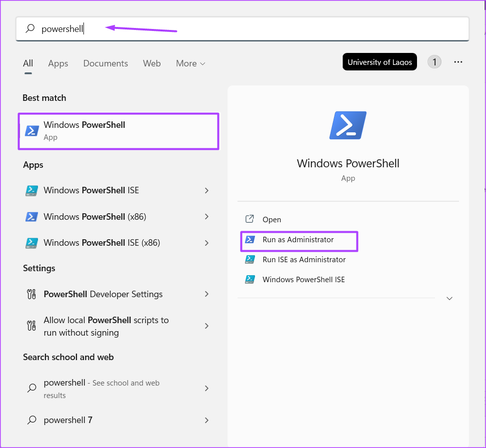Switch to the All tab
The height and width of the screenshot is (448, 486).
(x=28, y=63)
